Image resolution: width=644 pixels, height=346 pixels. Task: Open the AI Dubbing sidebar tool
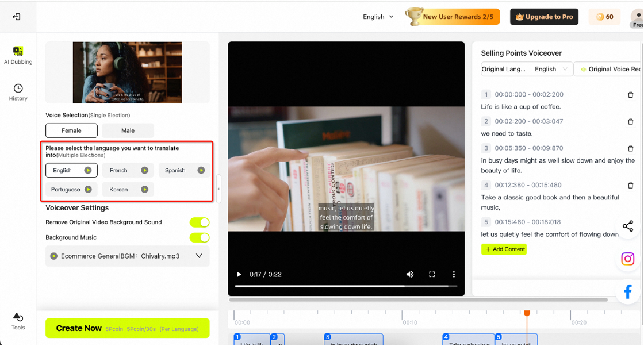(18, 55)
